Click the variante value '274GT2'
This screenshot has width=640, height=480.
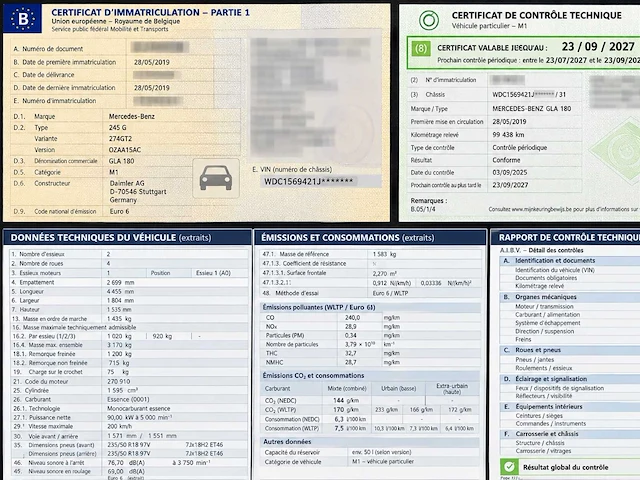click(x=120, y=138)
